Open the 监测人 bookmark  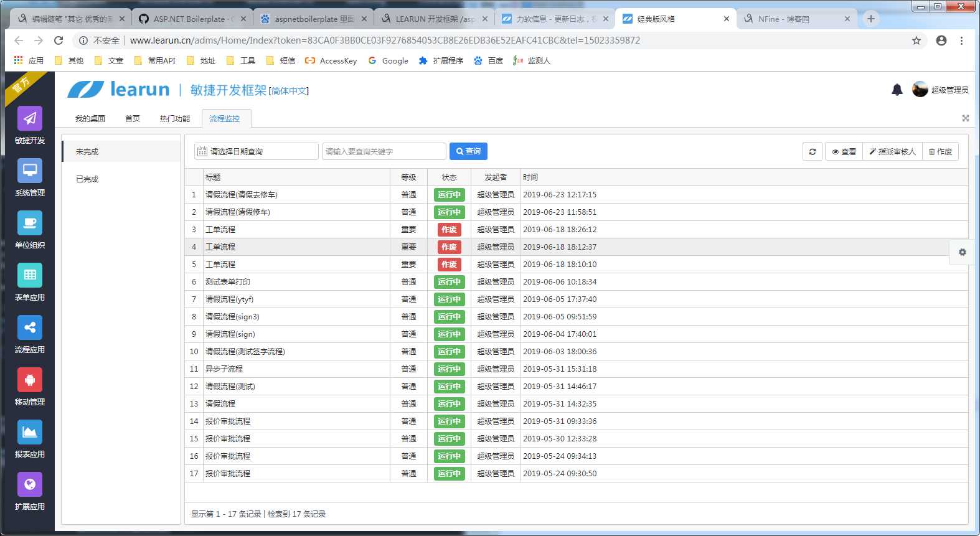click(x=532, y=60)
